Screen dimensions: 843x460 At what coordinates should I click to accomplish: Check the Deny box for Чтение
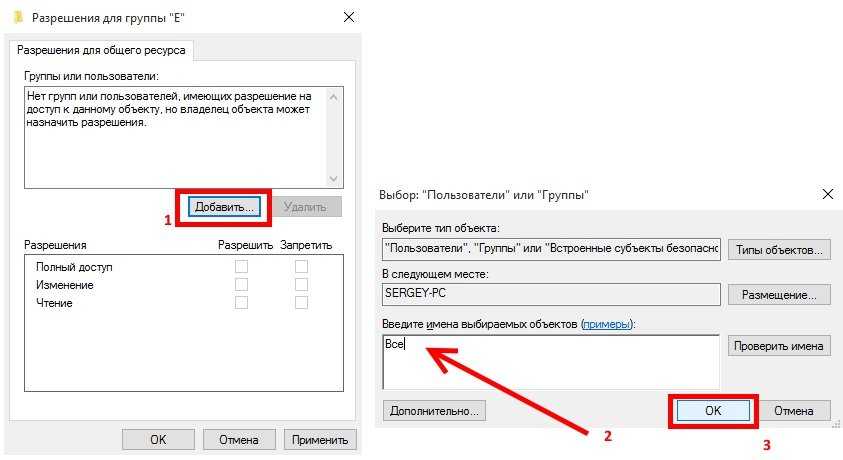(x=301, y=303)
